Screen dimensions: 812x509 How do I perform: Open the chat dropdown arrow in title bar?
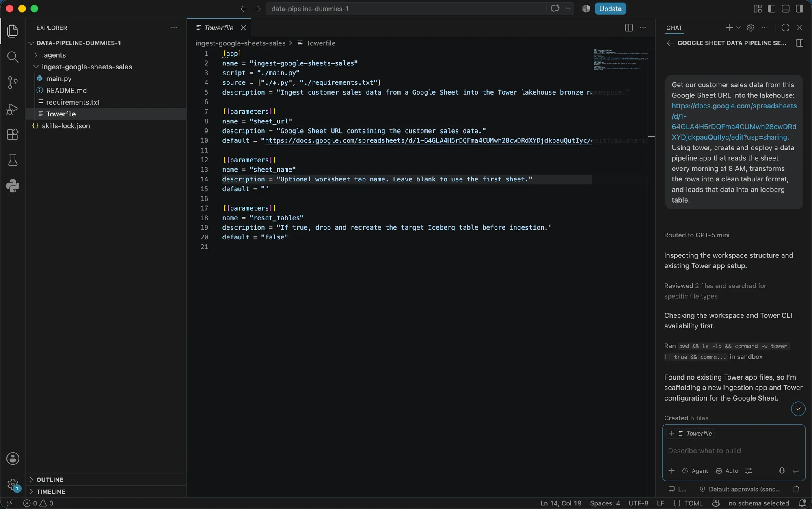click(x=568, y=9)
